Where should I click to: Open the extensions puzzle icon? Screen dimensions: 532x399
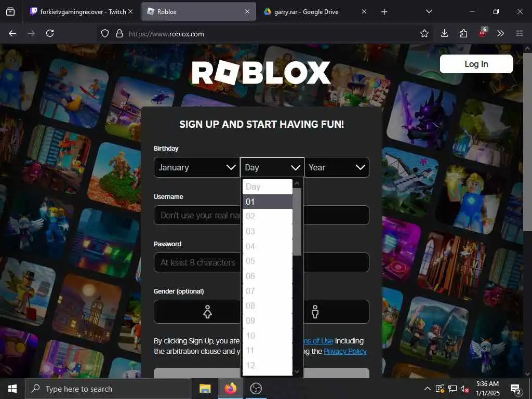click(463, 33)
